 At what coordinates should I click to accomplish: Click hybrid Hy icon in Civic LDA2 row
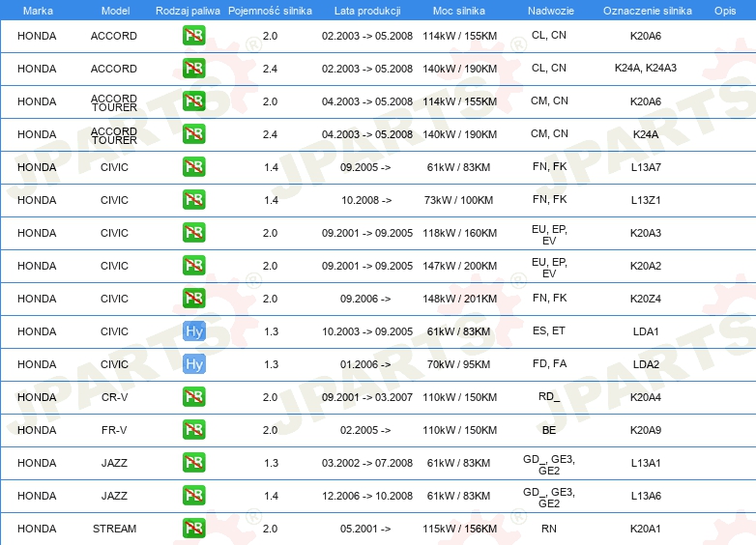[193, 363]
